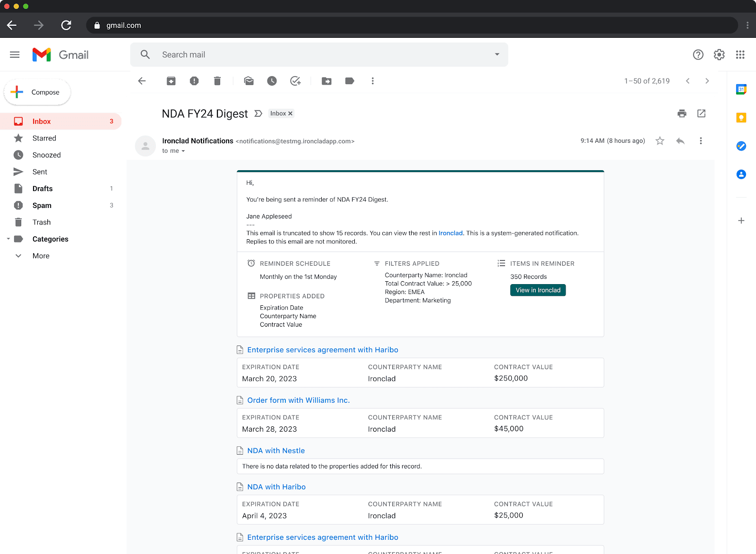Open the Google apps grid

coord(740,55)
